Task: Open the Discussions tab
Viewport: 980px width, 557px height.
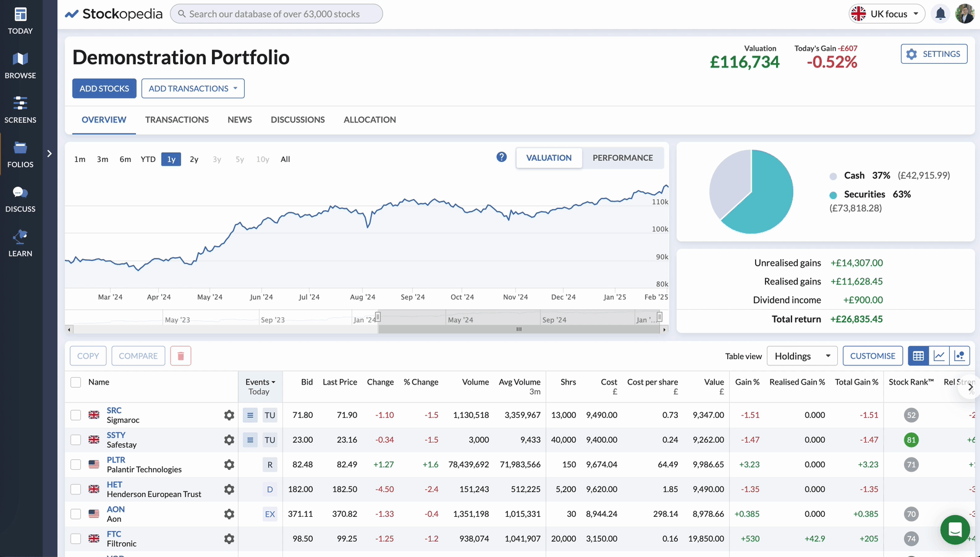Action: point(298,120)
